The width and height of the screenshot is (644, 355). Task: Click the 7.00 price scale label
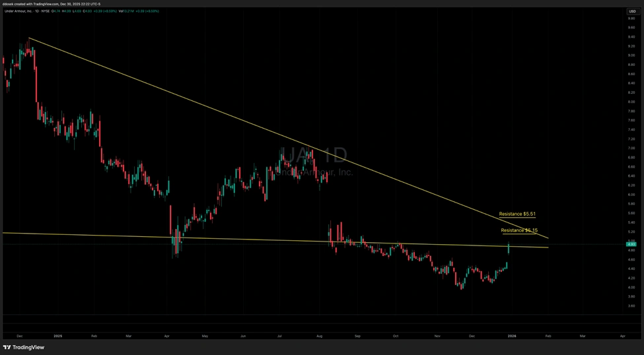point(631,148)
